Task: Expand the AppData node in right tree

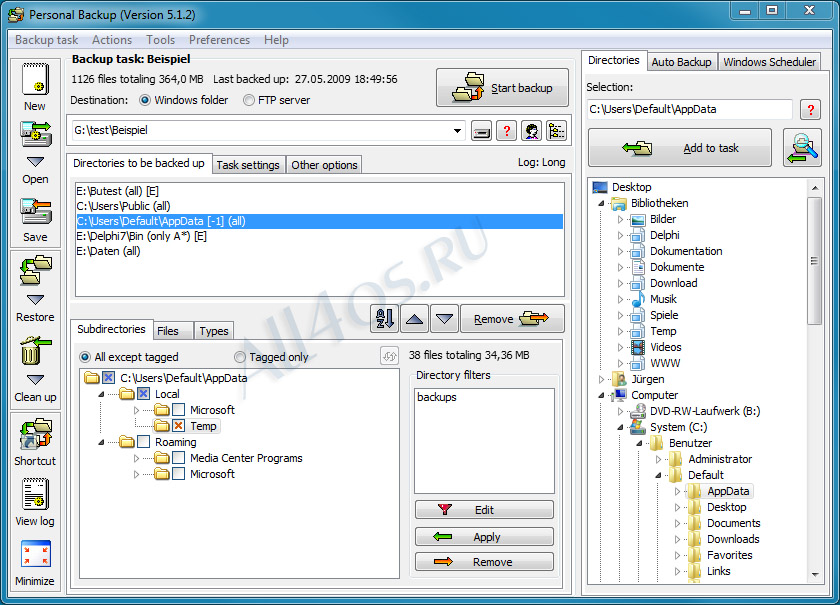Action: tap(677, 491)
